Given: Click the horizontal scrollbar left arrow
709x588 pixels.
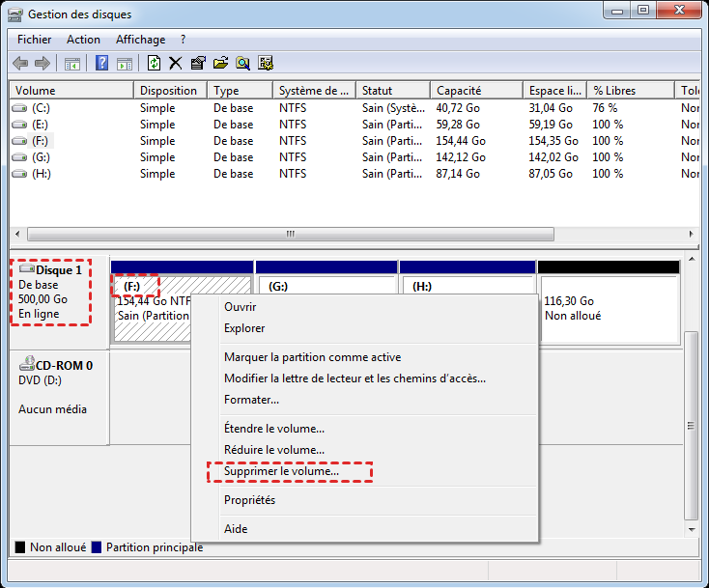Looking at the screenshot, I should (17, 234).
